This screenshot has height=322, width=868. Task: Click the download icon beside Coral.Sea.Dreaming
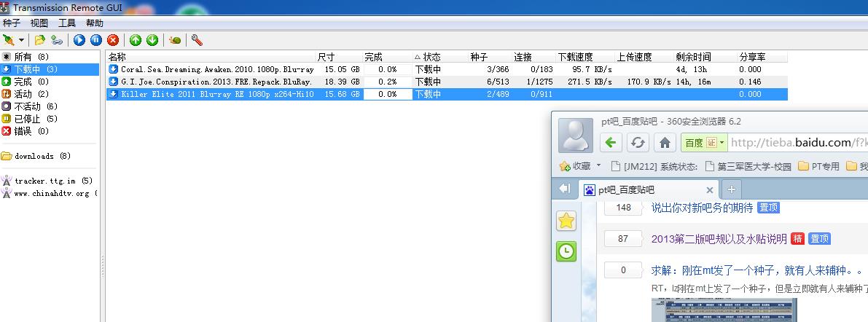[x=114, y=69]
